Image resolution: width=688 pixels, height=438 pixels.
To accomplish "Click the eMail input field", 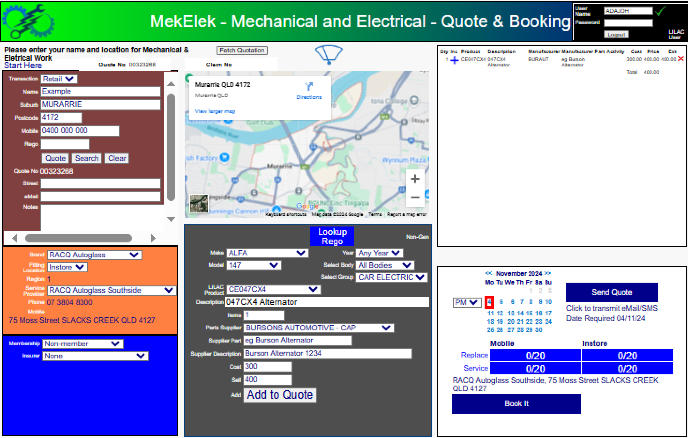I will pos(100,197).
